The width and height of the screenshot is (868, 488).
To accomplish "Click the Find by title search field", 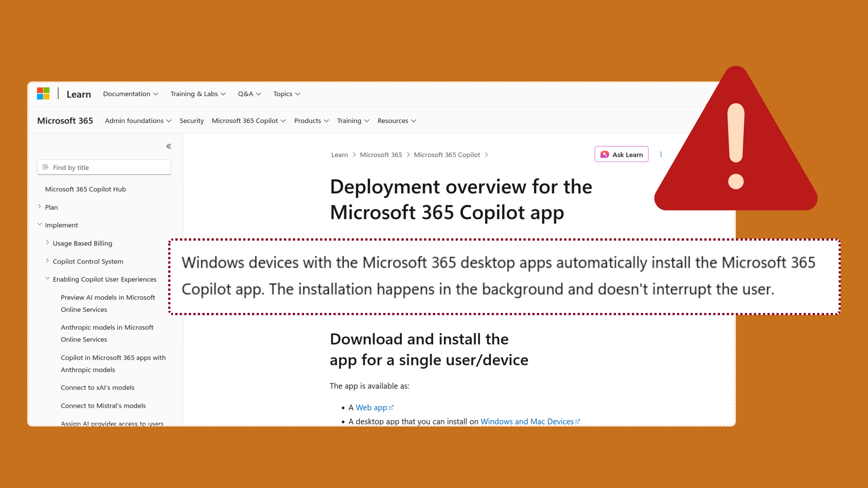I will [x=104, y=167].
